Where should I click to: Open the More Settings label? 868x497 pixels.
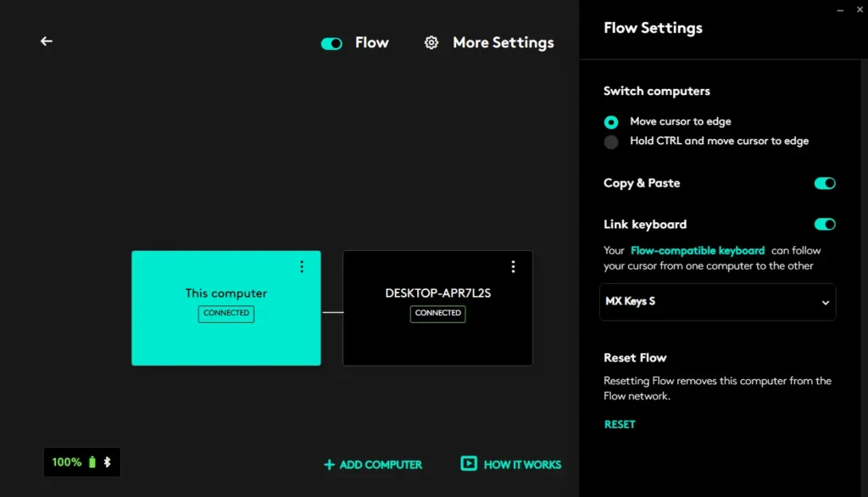point(503,42)
